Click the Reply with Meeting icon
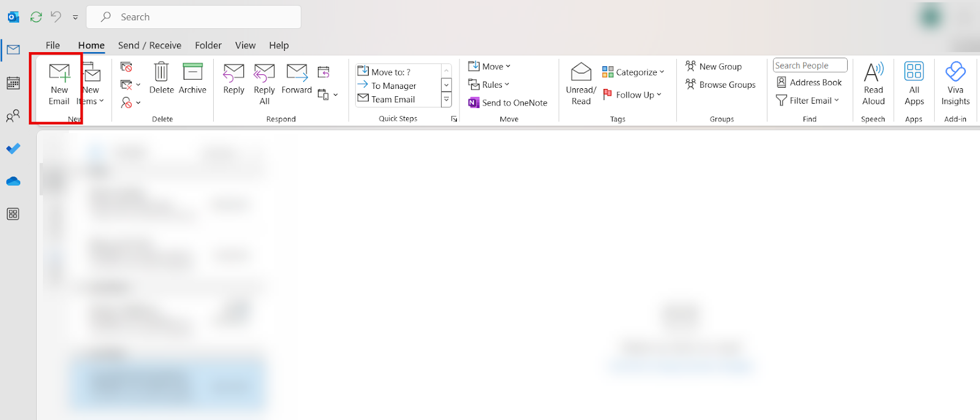Screen dimensions: 980x420 [323, 73]
